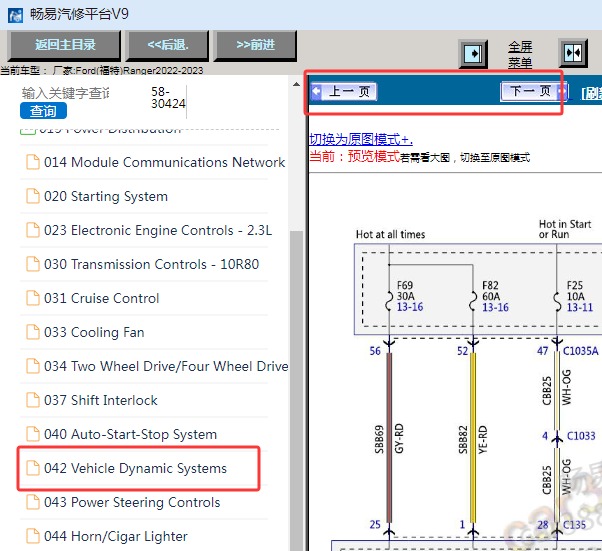Click the panel collapse icon right of 全屏菜单
602x551 pixels.
573,53
